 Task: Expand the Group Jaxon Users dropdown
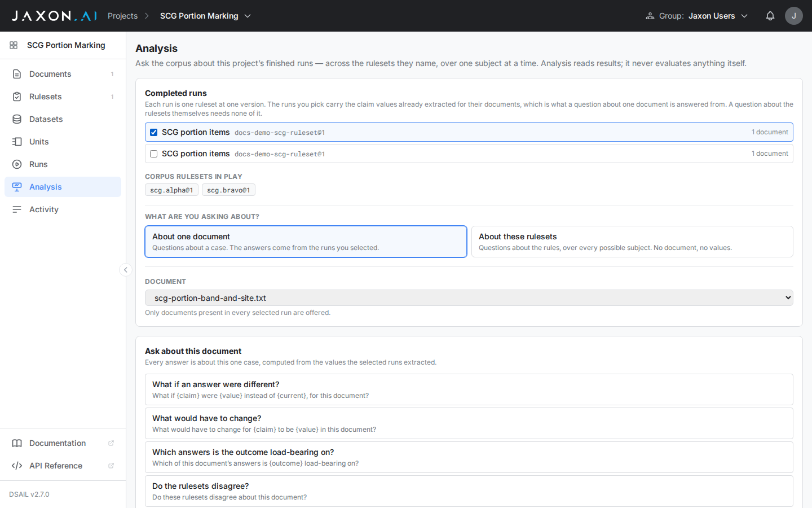(x=697, y=16)
